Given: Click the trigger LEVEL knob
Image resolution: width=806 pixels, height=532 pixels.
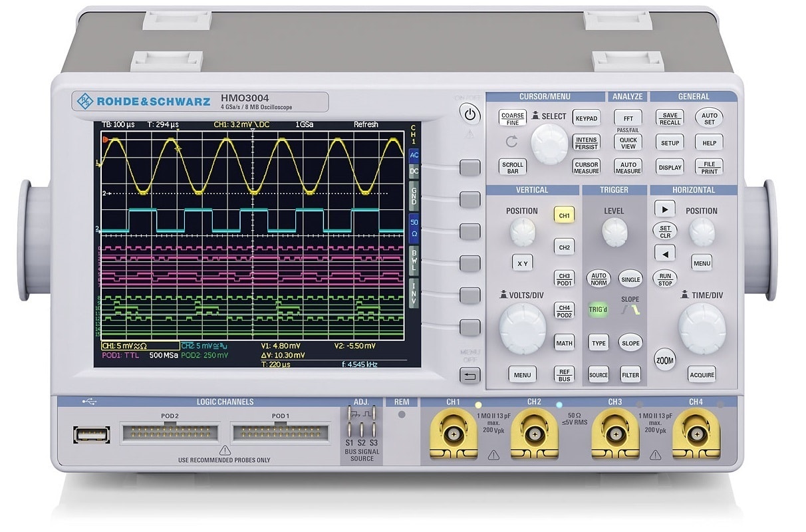Looking at the screenshot, I should click(x=614, y=232).
